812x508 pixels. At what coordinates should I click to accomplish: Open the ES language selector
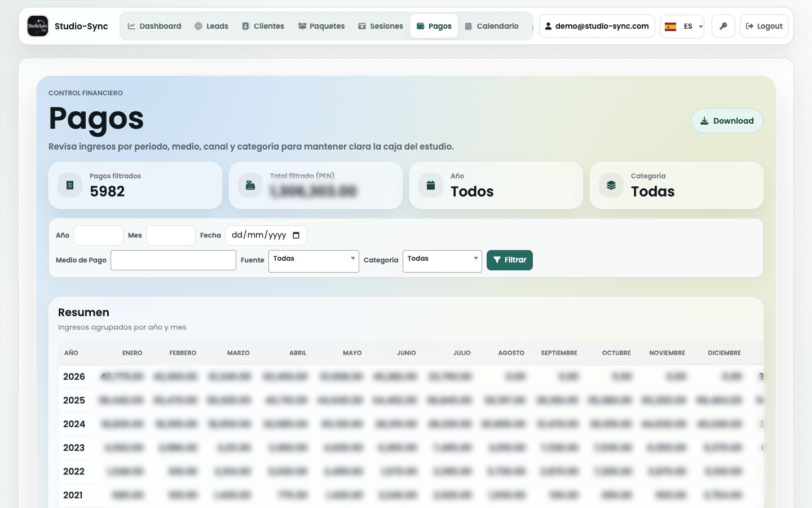click(x=682, y=27)
